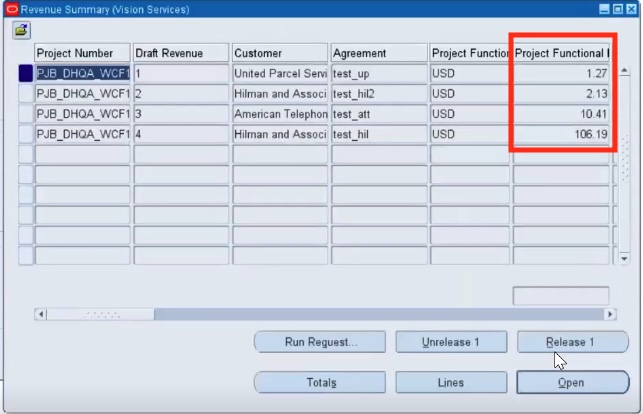Image resolution: width=643 pixels, height=414 pixels.
Task: Click Hilman and Associ cell in test_hil2 row
Action: (x=280, y=93)
